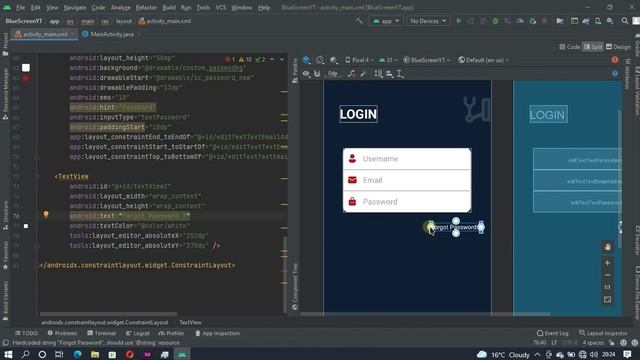Viewport: 640px width, 360px height.
Task: Open the Refactor menu
Action: point(146,7)
